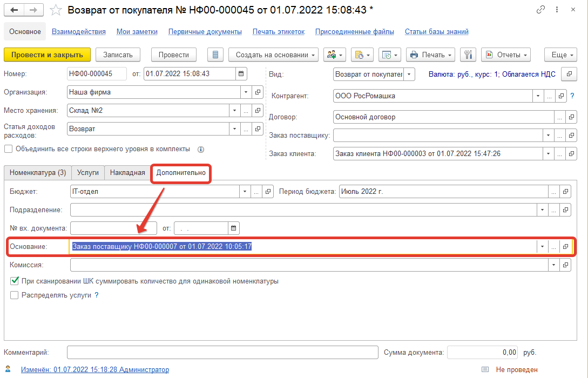The image size is (588, 378).
Task: Click the Провести и закрыть button
Action: [47, 55]
